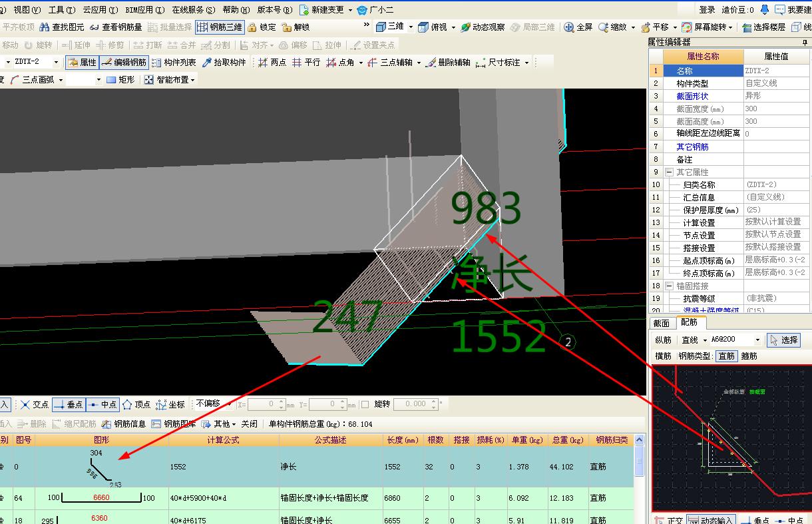This screenshot has height=524, width=812.
Task: Click the 关闭 button in rebar panel
Action: pyautogui.click(x=249, y=423)
